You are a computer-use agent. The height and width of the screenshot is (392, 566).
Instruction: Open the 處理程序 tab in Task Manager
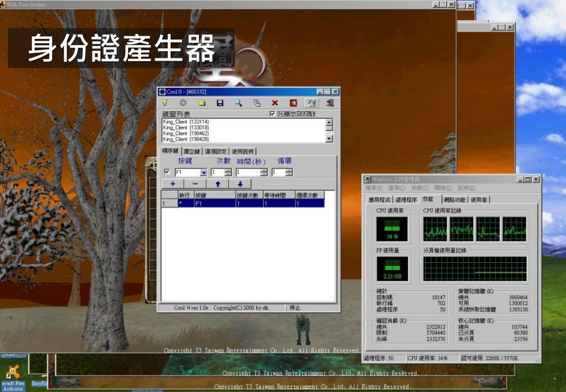tap(406, 200)
